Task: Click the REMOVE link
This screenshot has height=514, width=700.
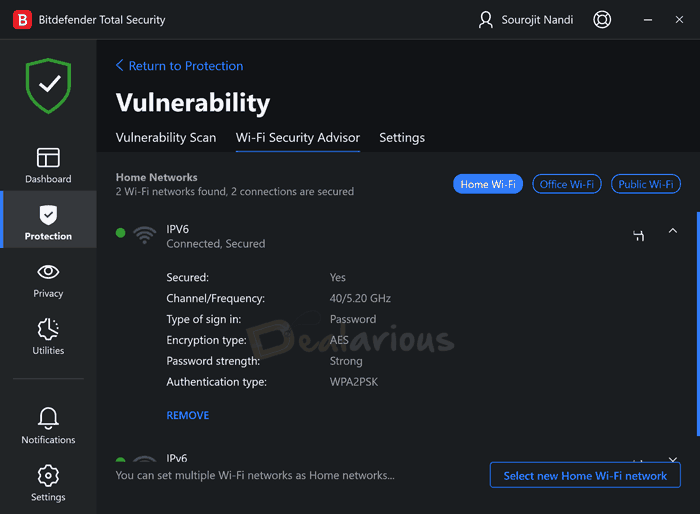Action: pos(188,415)
